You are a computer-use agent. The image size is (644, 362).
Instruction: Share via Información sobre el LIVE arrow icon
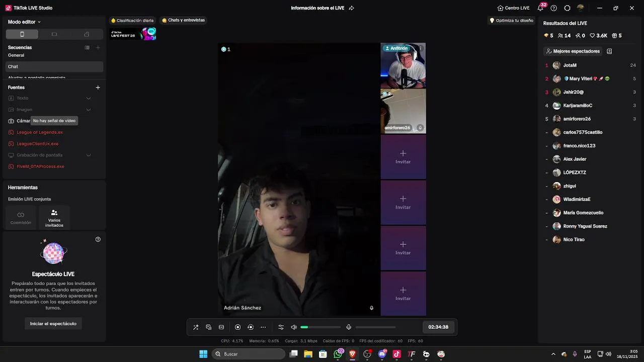tap(352, 8)
